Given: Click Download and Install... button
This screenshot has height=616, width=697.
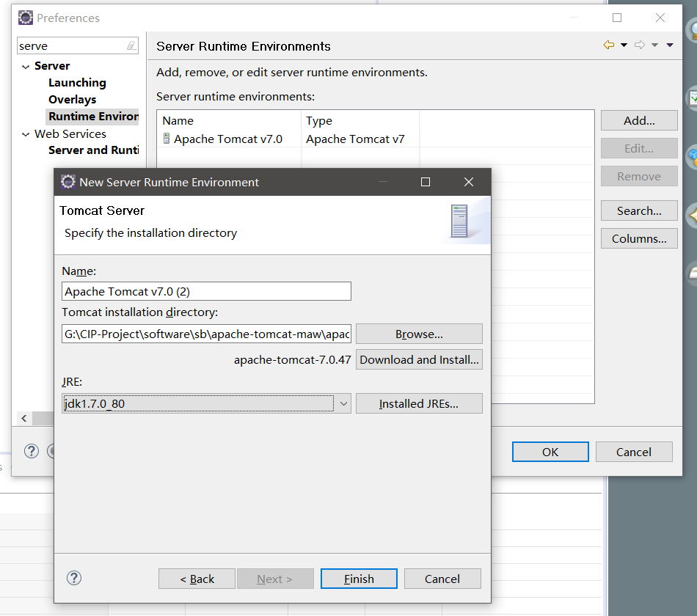Looking at the screenshot, I should point(419,359).
